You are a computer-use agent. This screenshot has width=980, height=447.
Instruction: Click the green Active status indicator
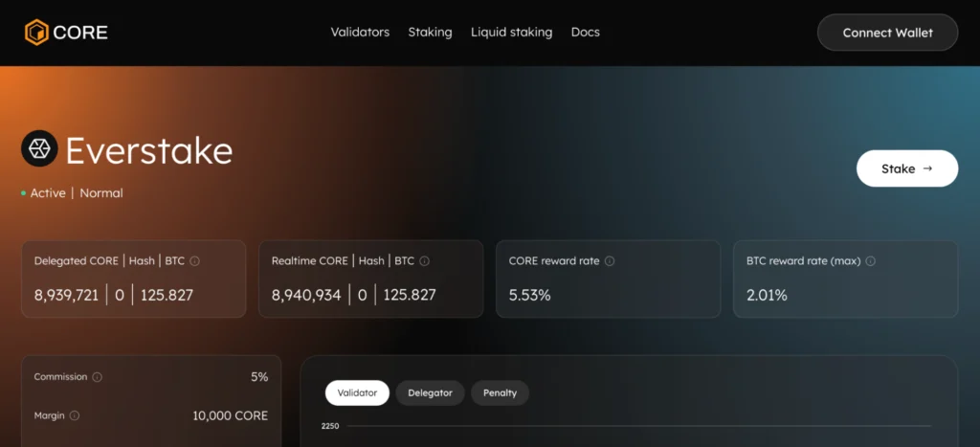(x=24, y=193)
